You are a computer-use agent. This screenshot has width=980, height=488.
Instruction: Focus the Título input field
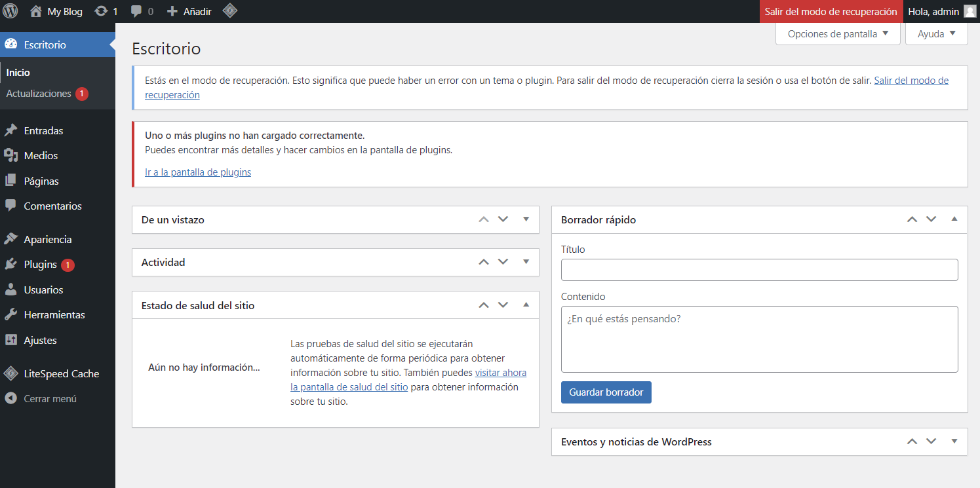pyautogui.click(x=759, y=270)
